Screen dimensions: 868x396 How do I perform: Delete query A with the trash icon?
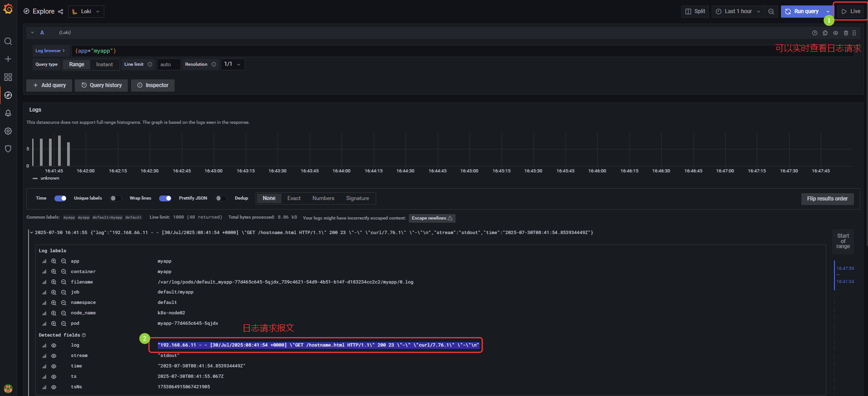pos(846,33)
